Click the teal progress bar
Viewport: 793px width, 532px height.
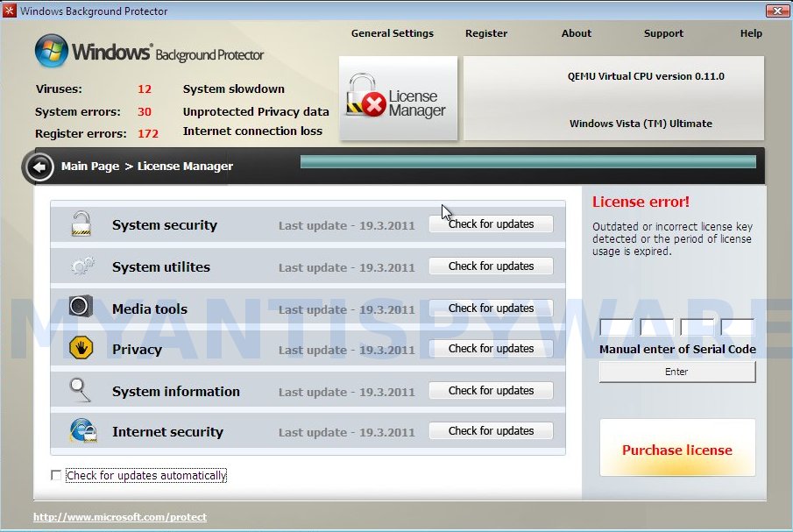click(x=528, y=162)
